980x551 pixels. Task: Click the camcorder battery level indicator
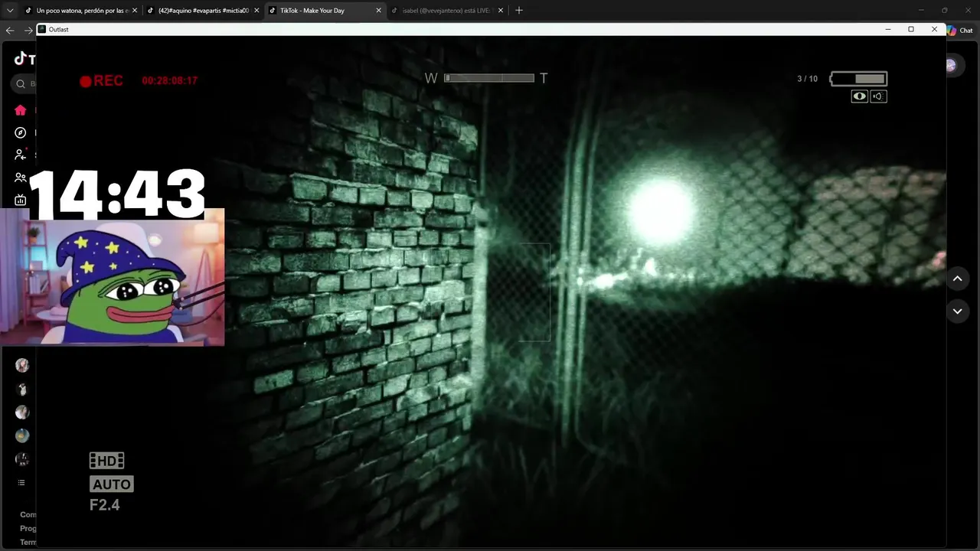coord(858,78)
